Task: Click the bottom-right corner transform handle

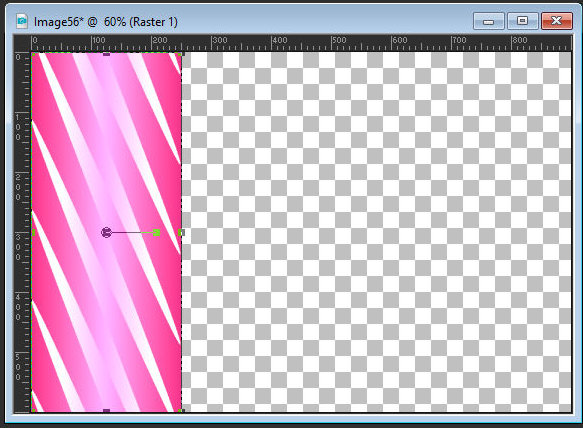Action: (181, 410)
